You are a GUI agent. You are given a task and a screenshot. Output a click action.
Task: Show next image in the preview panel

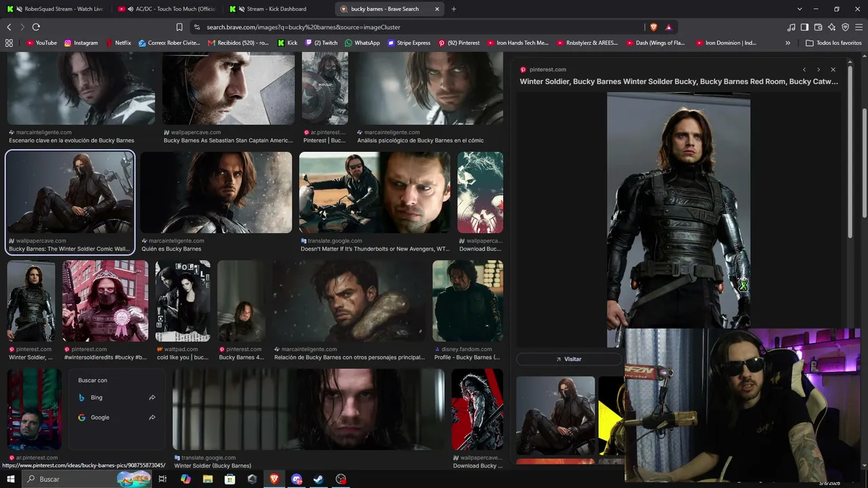tap(818, 70)
